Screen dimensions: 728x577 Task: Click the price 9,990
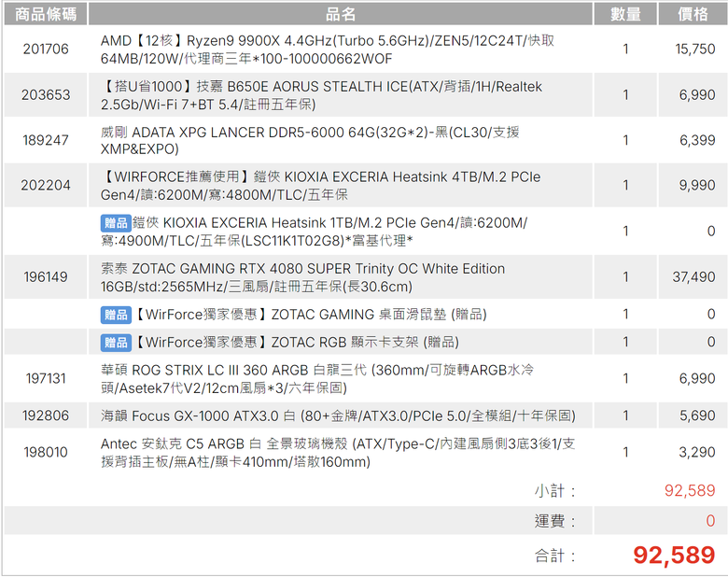(697, 186)
